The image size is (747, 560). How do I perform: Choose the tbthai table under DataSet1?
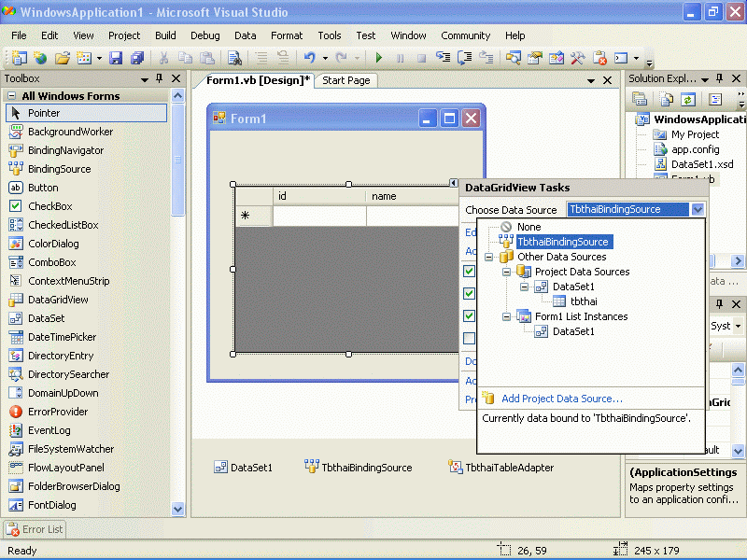pyautogui.click(x=584, y=301)
